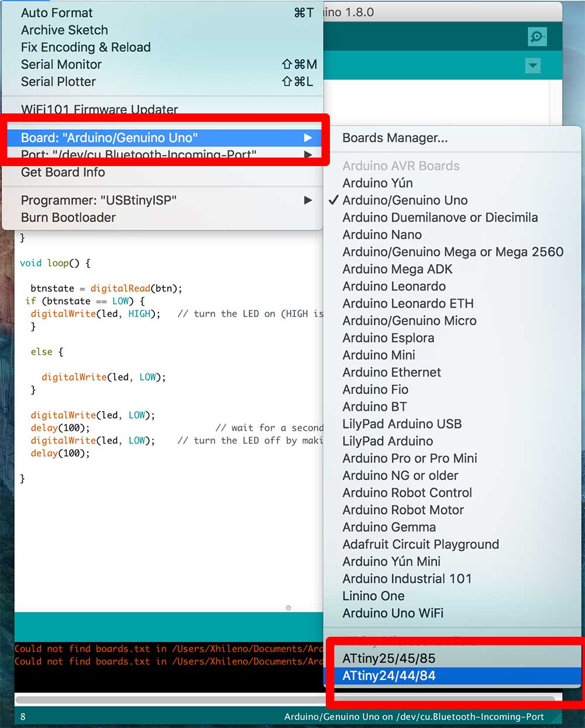The width and height of the screenshot is (585, 728).
Task: Click the first 'Could not find boards.txt' error
Action: coord(168,649)
